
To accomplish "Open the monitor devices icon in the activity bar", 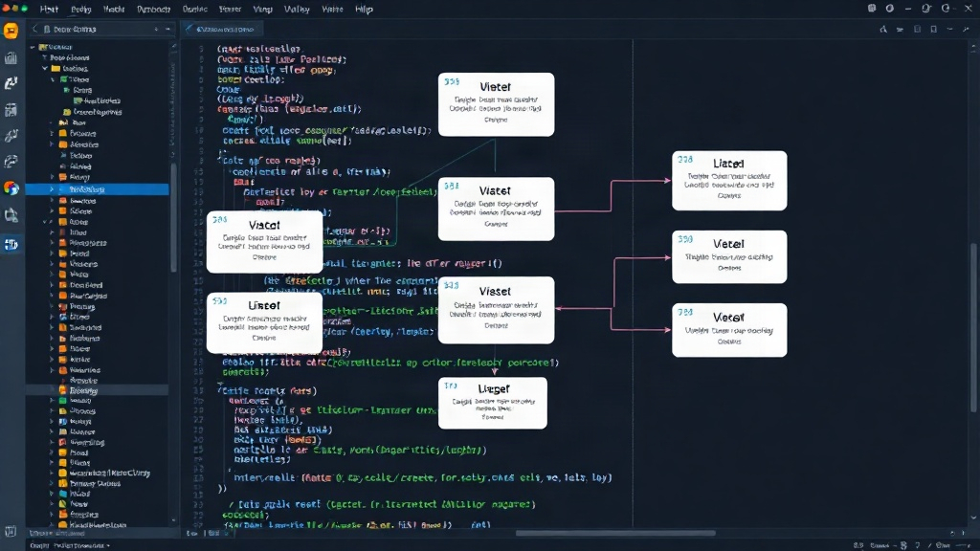I will pos(11,215).
